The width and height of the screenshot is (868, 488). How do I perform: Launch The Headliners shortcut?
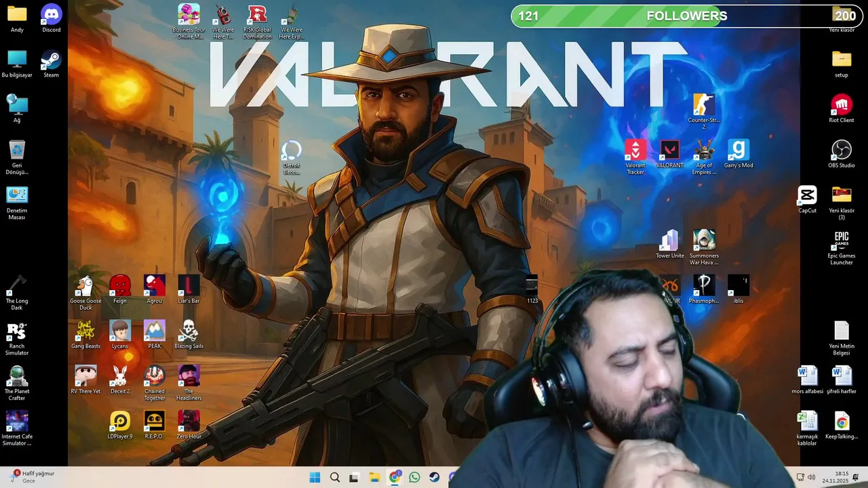click(x=189, y=384)
